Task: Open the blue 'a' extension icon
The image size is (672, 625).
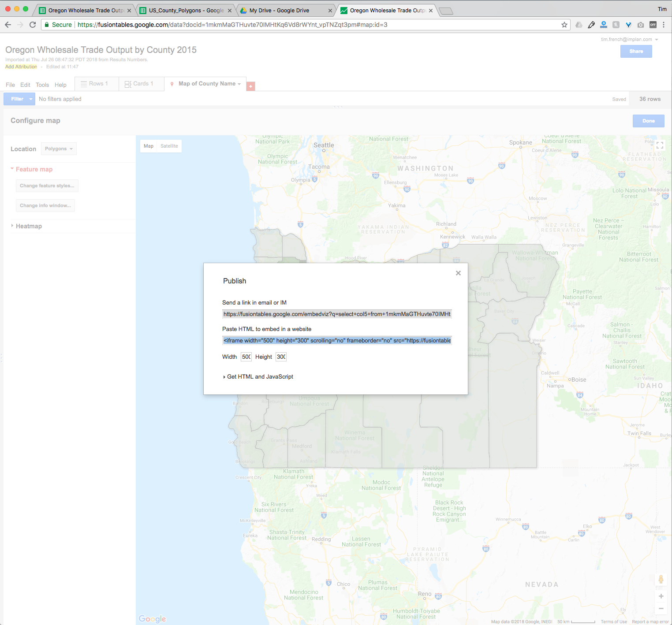Action: click(604, 25)
